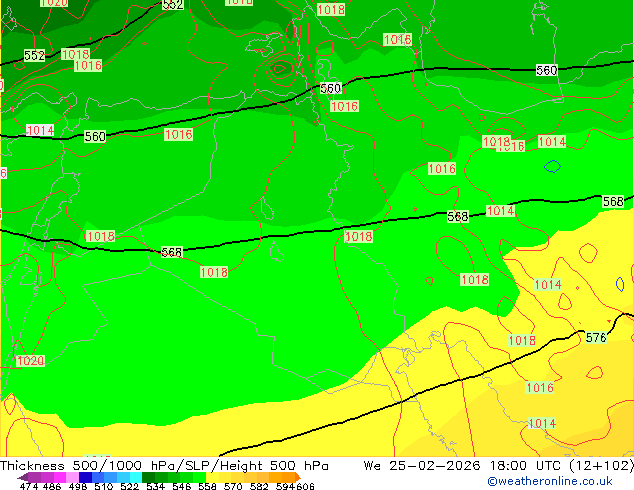Click the light pink legend swatch before the dark blue swatch
The height and width of the screenshot is (490, 634).
click(72, 477)
